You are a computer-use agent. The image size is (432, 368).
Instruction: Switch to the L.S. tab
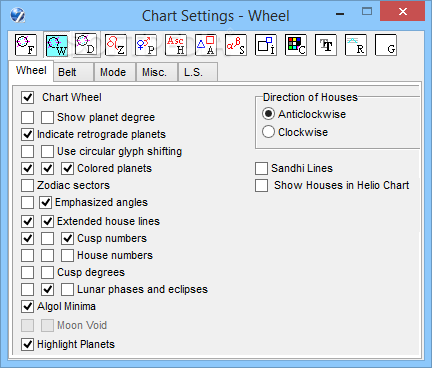click(197, 72)
